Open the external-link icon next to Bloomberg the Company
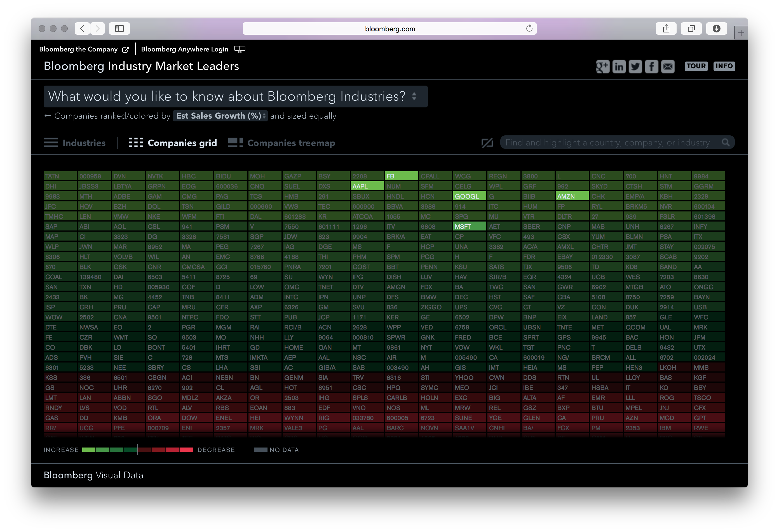This screenshot has width=779, height=532. click(126, 49)
